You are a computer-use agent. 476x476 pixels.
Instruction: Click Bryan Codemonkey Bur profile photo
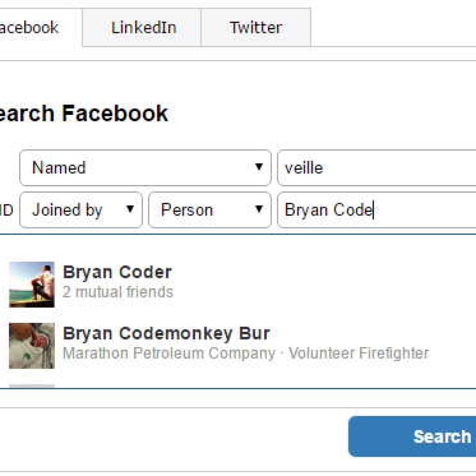(x=32, y=345)
